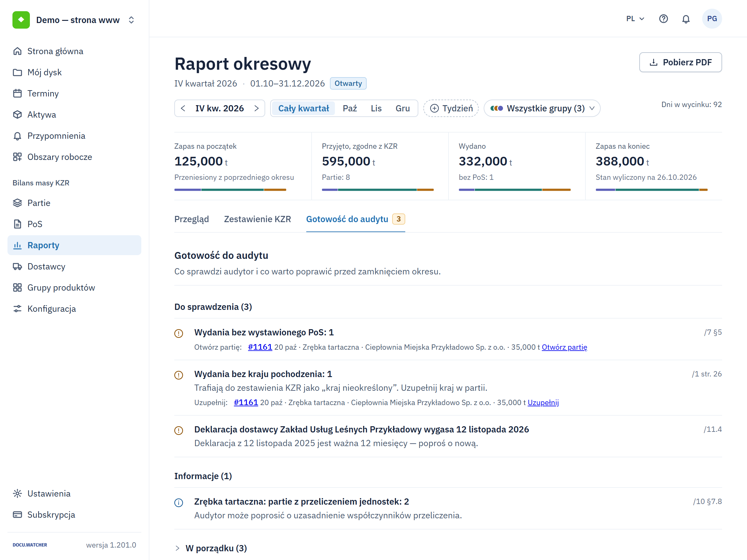Image resolution: width=747 pixels, height=560 pixels.
Task: Open Grupy produktów in sidebar
Action: (x=74, y=287)
